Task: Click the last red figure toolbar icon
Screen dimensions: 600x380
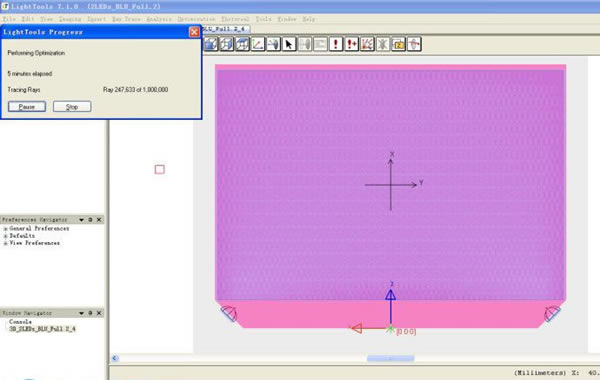Action: (x=414, y=44)
